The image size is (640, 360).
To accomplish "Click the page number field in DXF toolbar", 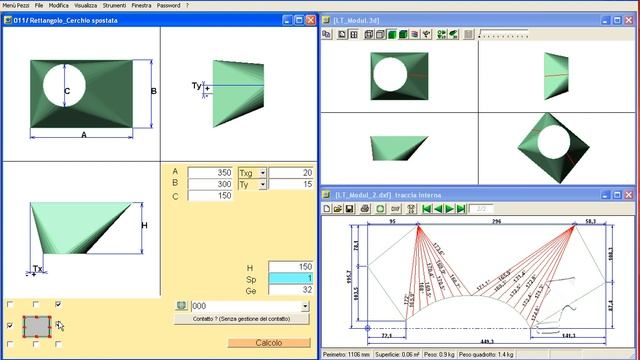I will point(481,209).
